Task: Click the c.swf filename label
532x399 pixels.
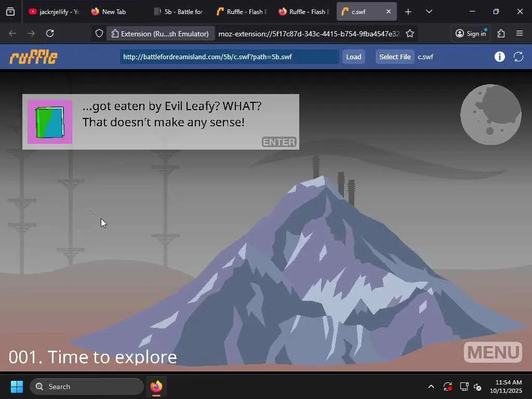Action: point(425,57)
